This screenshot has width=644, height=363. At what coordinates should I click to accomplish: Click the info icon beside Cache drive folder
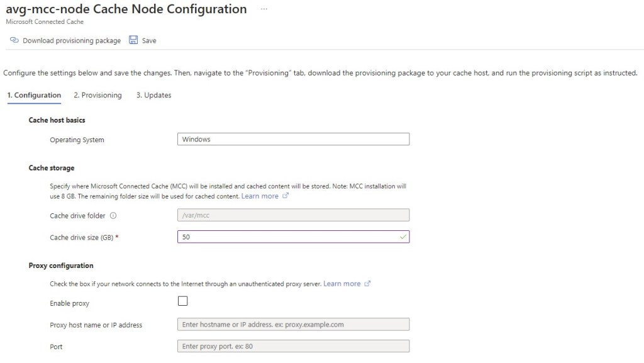tap(113, 215)
